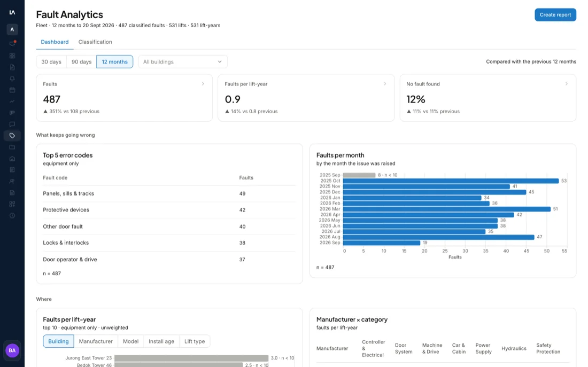
Task: Group faults per lift-year by Building
Action: tap(58, 341)
